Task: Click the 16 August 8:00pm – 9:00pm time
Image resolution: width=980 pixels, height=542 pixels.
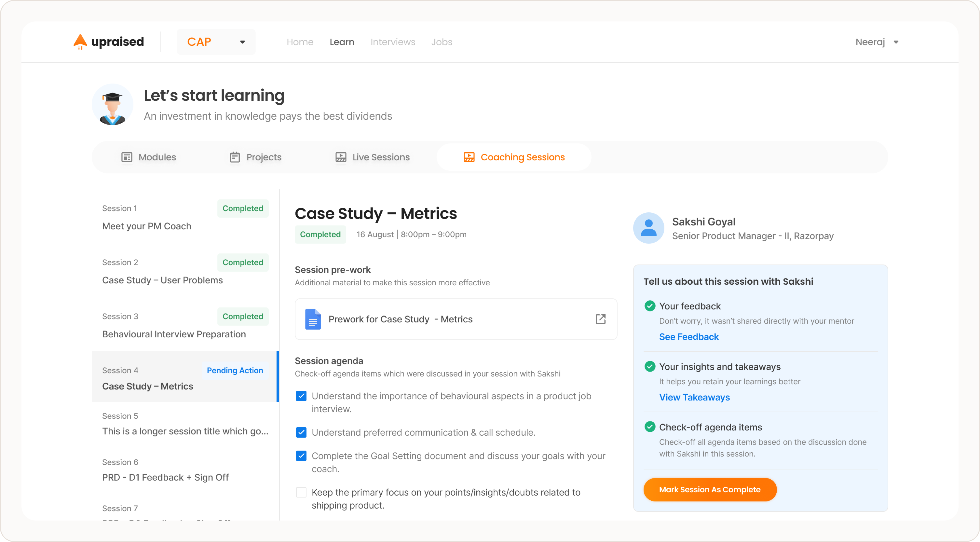Action: point(411,235)
